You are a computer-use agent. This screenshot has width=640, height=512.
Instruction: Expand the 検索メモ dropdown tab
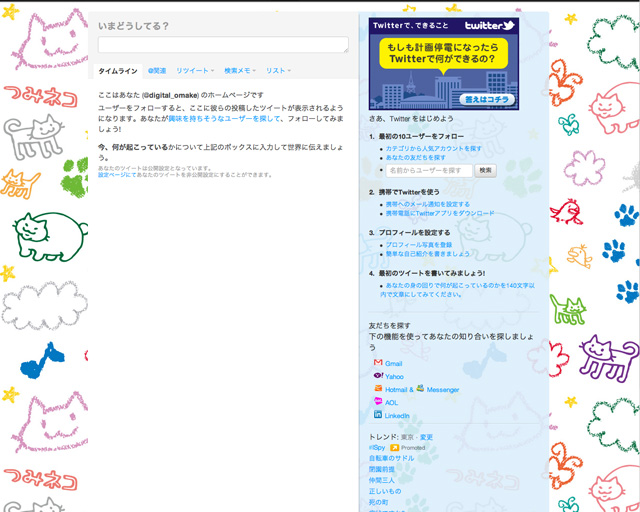click(240, 71)
